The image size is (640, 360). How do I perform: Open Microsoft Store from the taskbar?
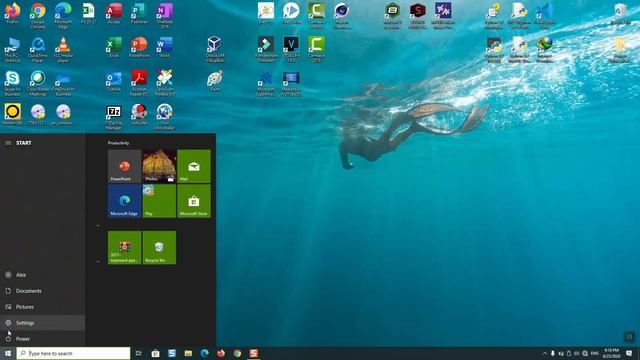pos(156,353)
